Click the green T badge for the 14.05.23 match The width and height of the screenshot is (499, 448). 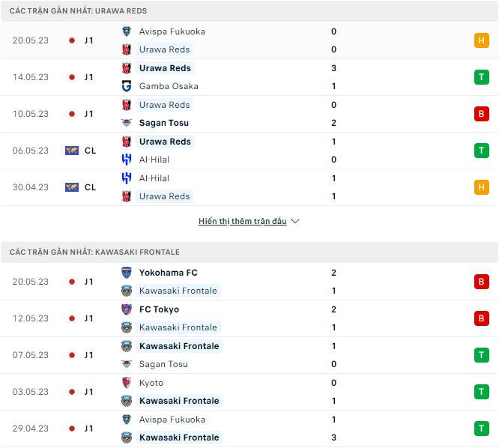[x=481, y=77]
